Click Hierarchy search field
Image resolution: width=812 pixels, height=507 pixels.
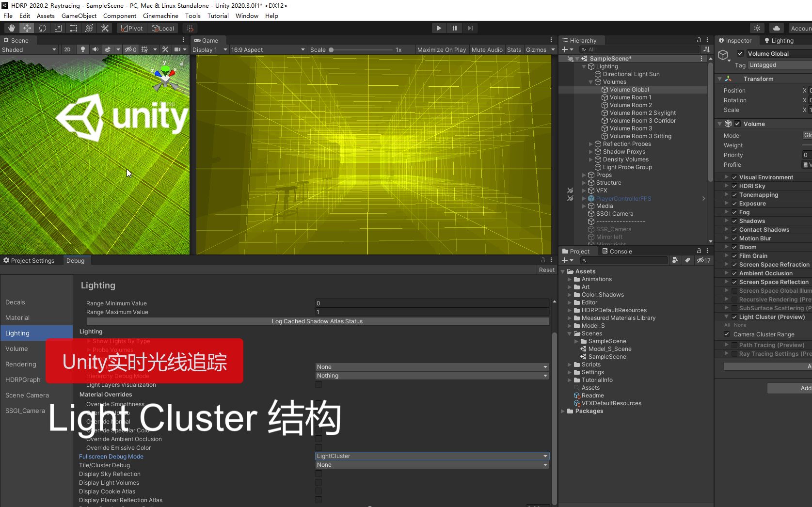pos(639,49)
